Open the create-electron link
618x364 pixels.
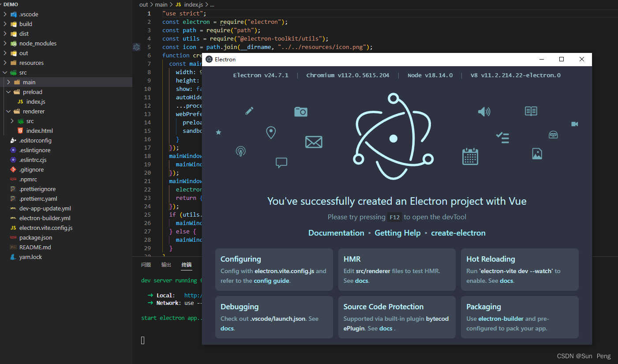pyautogui.click(x=458, y=233)
